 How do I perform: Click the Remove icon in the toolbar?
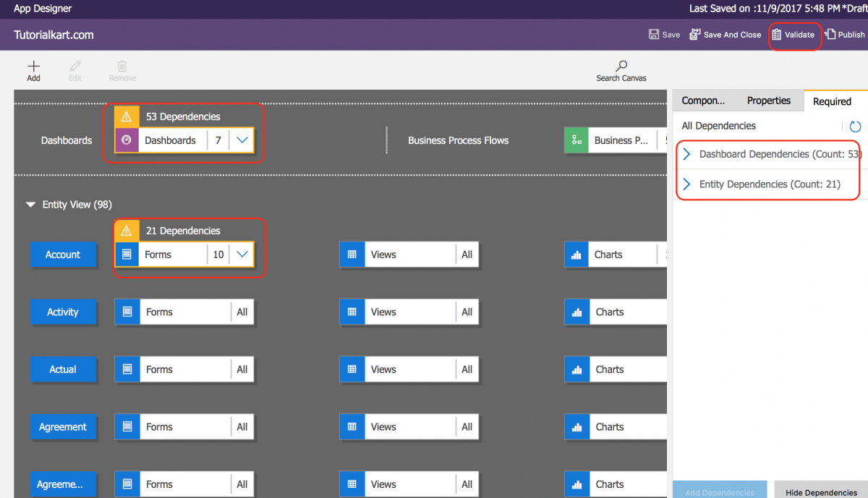tap(122, 65)
